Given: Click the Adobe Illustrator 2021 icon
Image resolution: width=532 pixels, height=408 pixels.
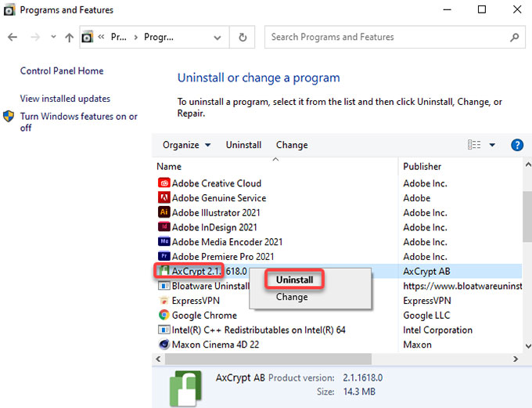Looking at the screenshot, I should [164, 212].
